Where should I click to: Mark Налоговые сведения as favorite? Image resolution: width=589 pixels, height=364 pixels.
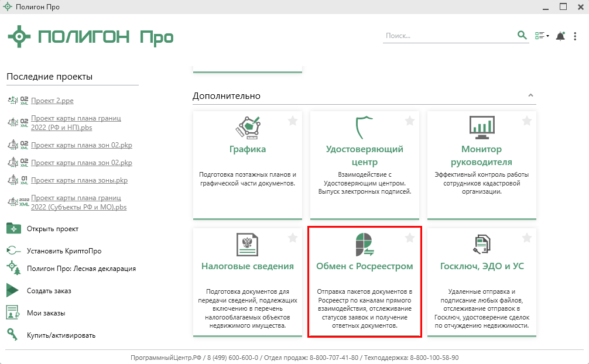(293, 238)
